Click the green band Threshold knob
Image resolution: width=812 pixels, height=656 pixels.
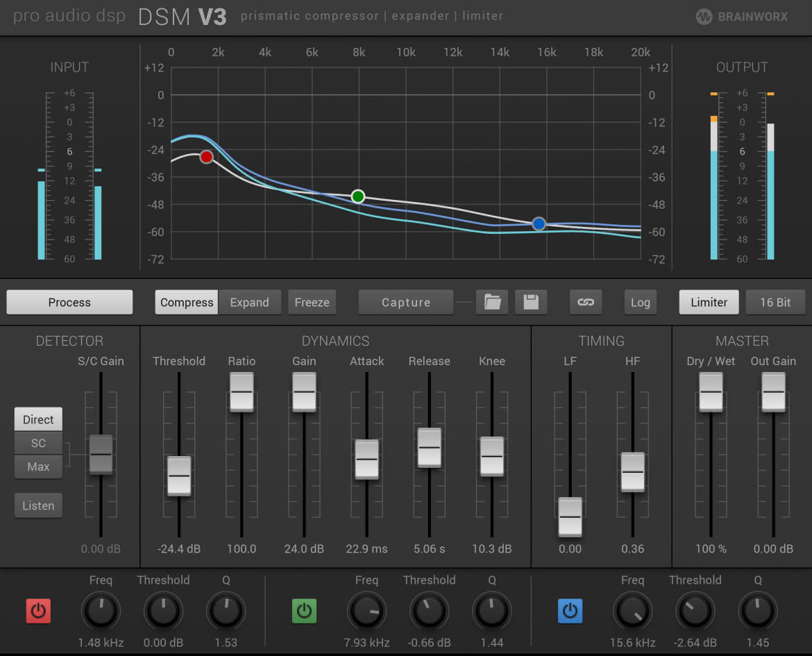[430, 611]
